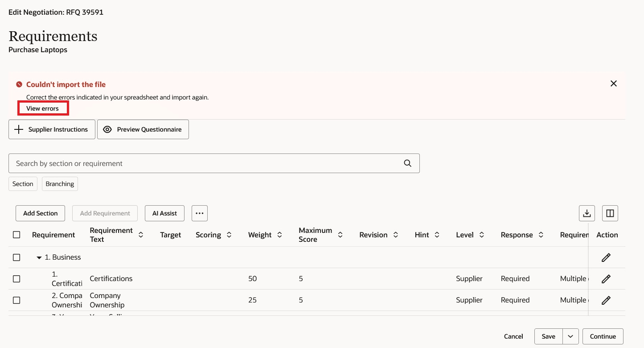This screenshot has height=348, width=644.
Task: Toggle the select-all header checkbox
Action: (16, 235)
